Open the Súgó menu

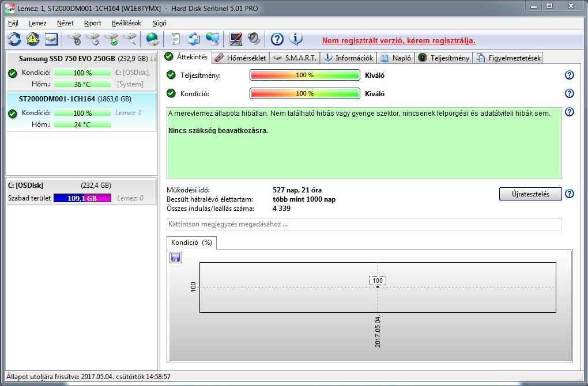tap(159, 23)
